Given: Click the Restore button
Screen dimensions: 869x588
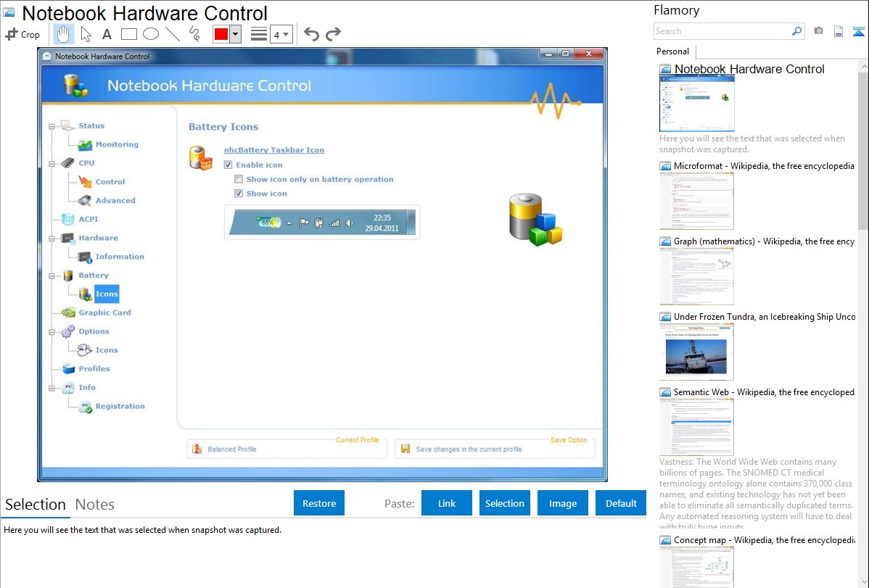Looking at the screenshot, I should (319, 503).
